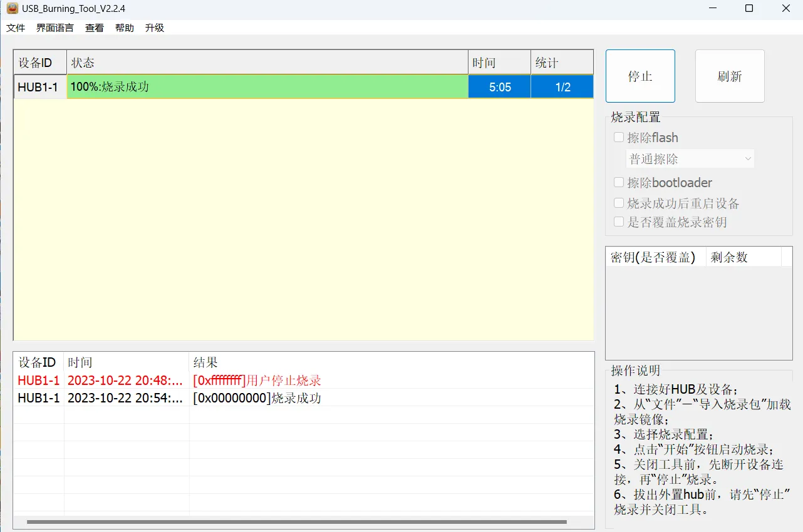This screenshot has height=532, width=803.
Task: Click the 设备ID header in device table
Action: (40, 63)
